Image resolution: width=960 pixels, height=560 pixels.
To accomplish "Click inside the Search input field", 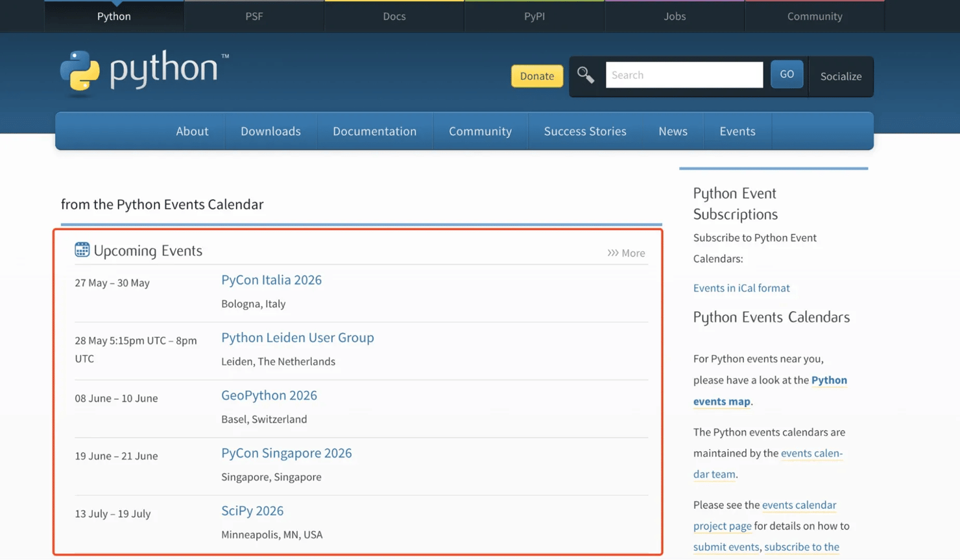I will pos(684,75).
